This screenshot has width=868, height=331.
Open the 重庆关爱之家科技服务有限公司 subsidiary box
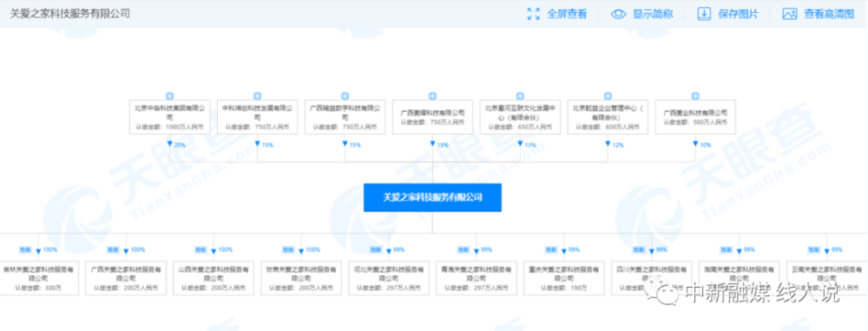tap(563, 277)
